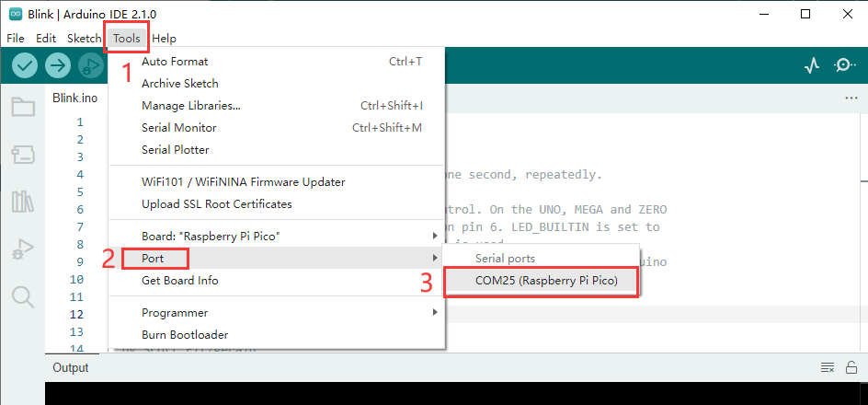Choose Auto Format from Tools menu
868x405 pixels.
[x=277, y=62]
